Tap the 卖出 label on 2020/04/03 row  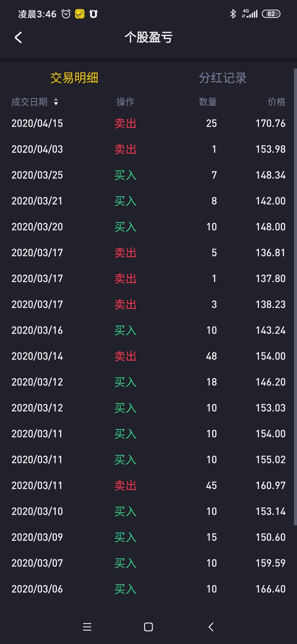125,149
